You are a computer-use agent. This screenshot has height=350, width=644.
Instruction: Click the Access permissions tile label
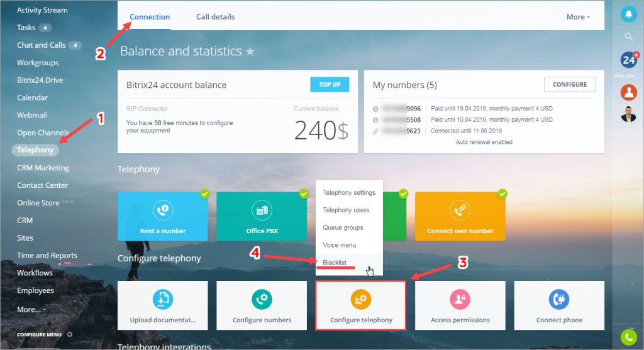[x=460, y=320]
